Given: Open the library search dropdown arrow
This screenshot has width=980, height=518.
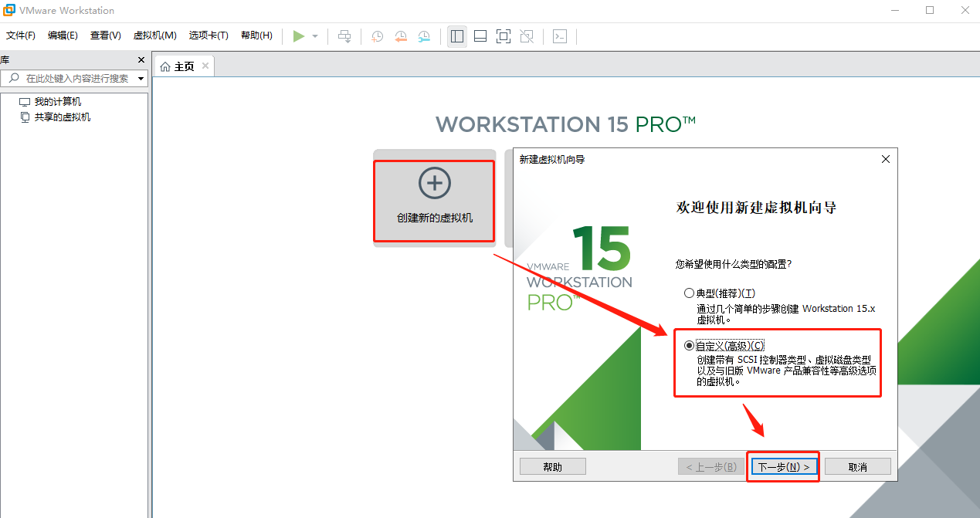Looking at the screenshot, I should 141,79.
